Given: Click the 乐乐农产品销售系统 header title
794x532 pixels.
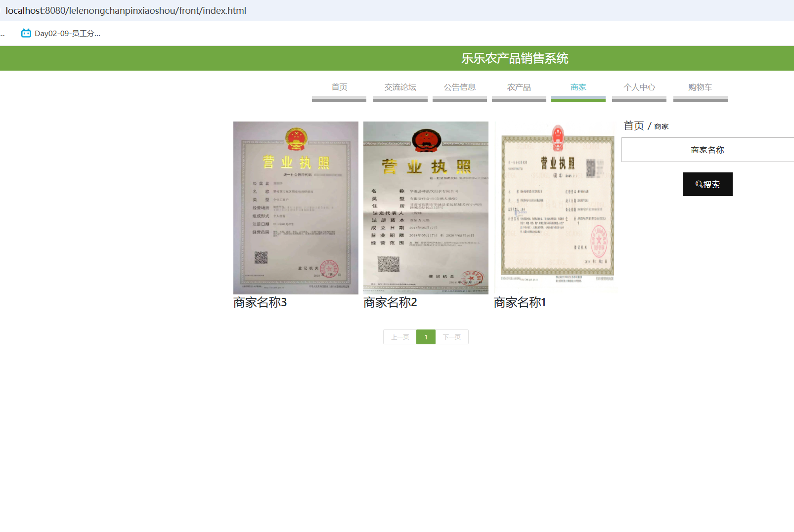Looking at the screenshot, I should coord(515,58).
